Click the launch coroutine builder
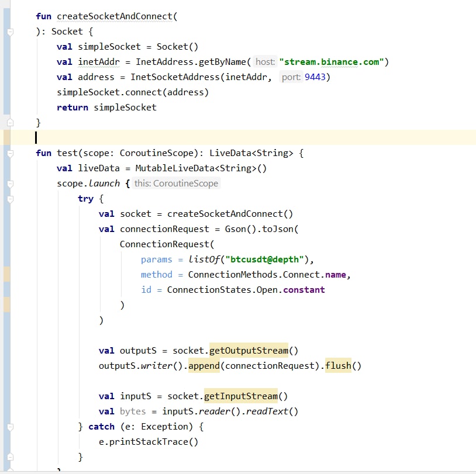This screenshot has height=474, width=476. [x=104, y=184]
